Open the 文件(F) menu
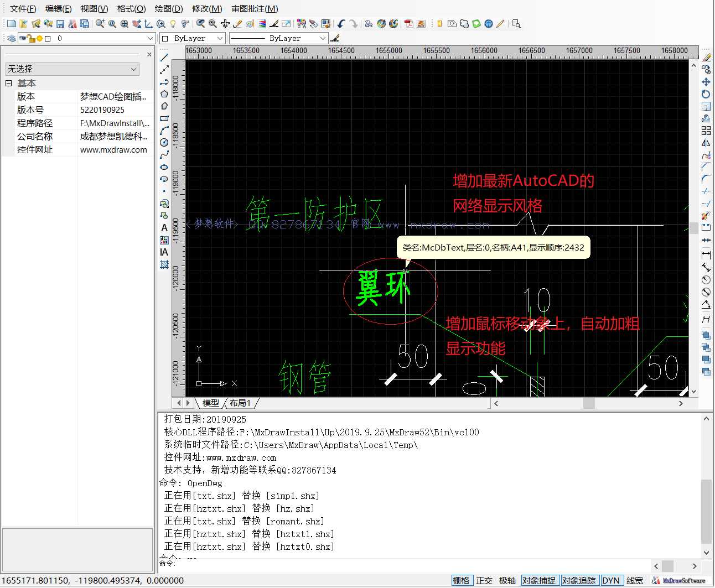This screenshot has height=588, width=715. 23,9
